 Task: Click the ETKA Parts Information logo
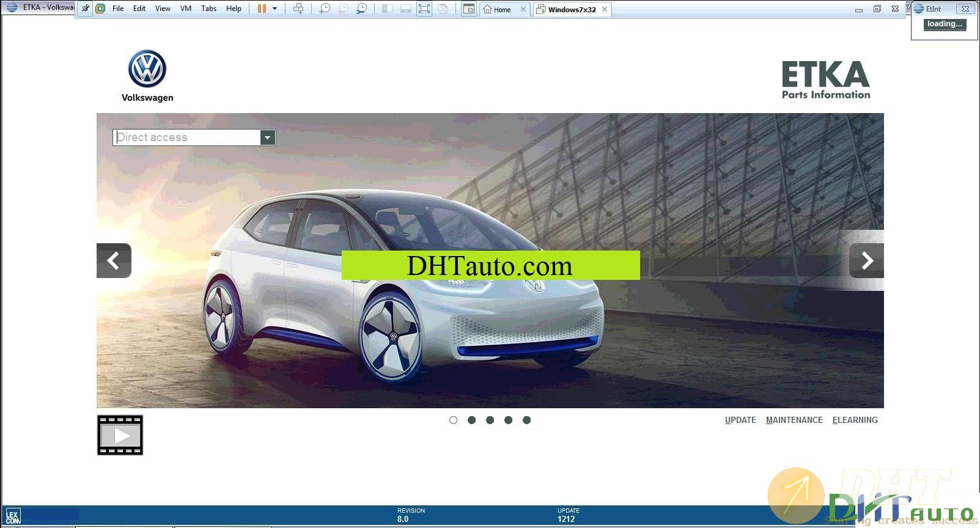[x=826, y=79]
